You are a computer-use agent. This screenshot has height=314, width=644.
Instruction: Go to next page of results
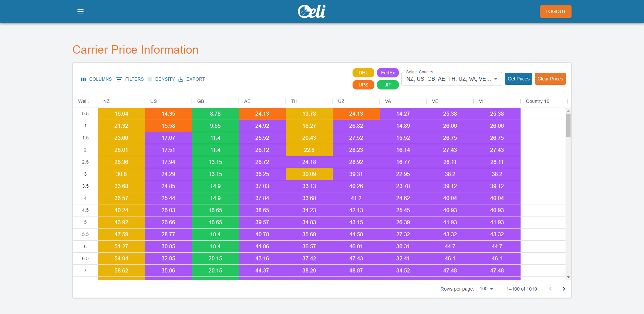(x=564, y=289)
